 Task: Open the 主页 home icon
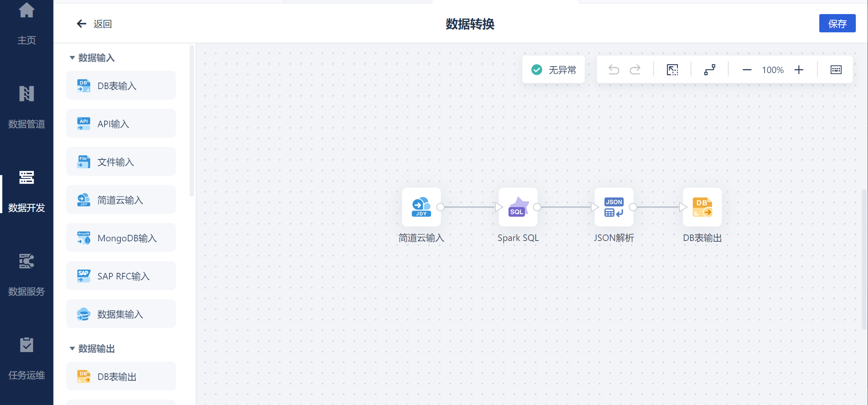27,10
